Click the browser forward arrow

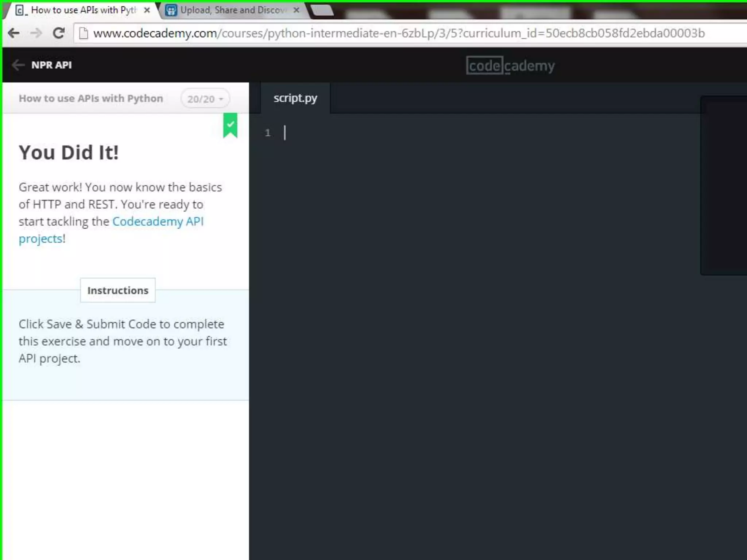36,33
